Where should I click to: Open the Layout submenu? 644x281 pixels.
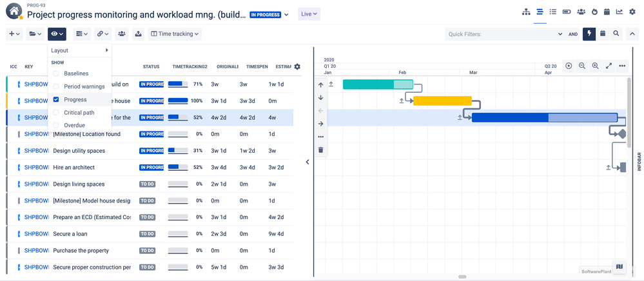80,50
